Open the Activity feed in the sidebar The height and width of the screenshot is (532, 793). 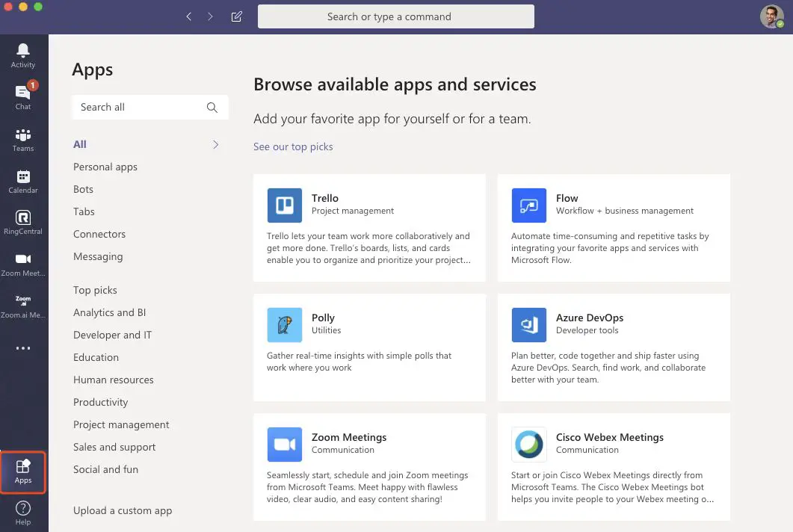point(23,55)
